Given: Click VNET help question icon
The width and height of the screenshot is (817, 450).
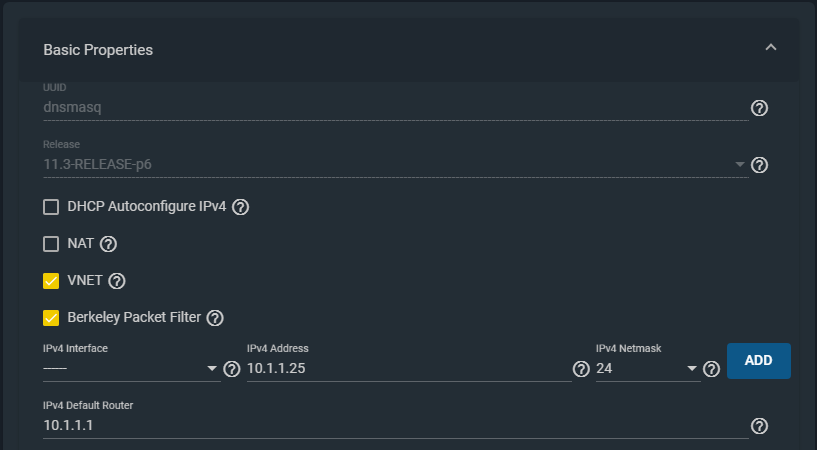Looking at the screenshot, I should [117, 281].
